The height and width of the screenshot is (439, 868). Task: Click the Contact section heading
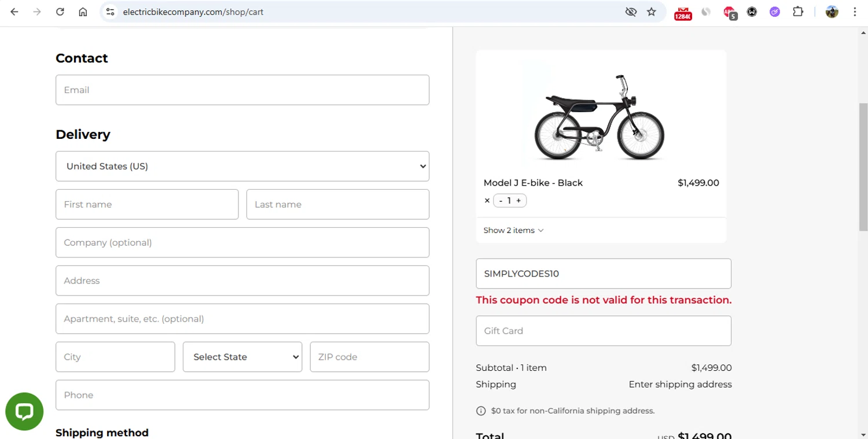[82, 58]
